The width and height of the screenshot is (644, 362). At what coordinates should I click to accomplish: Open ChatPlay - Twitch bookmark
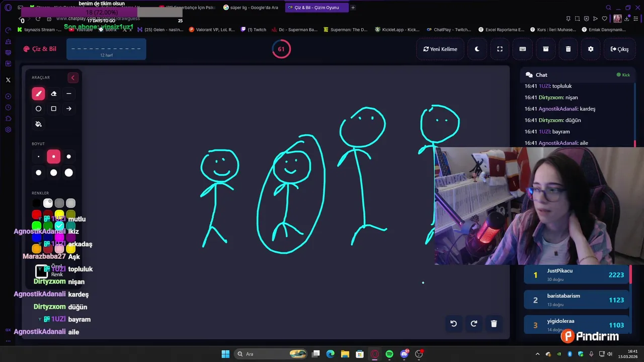[x=448, y=30]
